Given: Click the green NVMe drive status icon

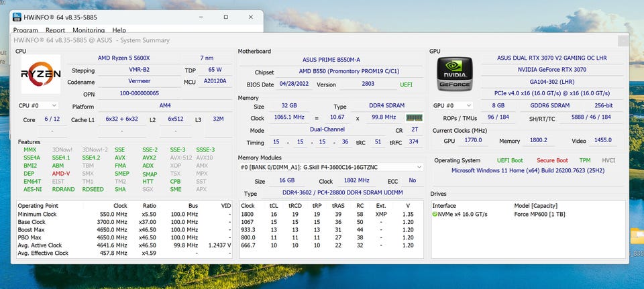Looking at the screenshot, I should click(435, 214).
